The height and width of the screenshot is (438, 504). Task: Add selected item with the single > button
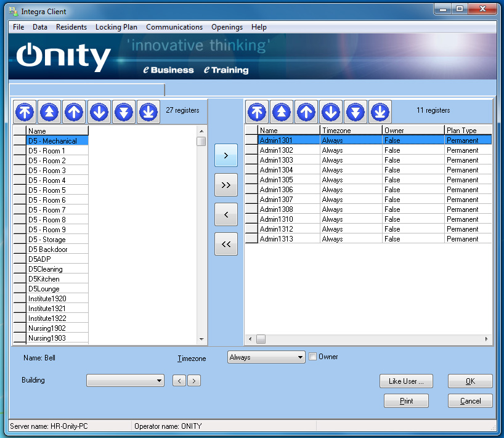coord(226,156)
